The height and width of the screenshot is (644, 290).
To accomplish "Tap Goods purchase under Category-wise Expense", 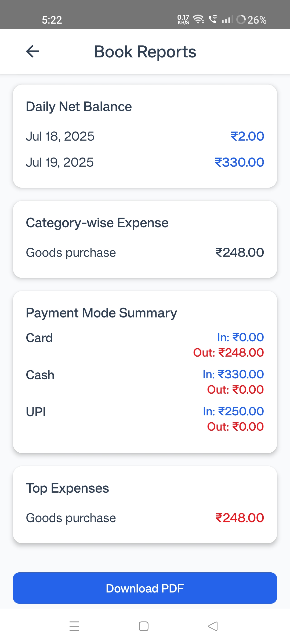I will click(x=145, y=253).
